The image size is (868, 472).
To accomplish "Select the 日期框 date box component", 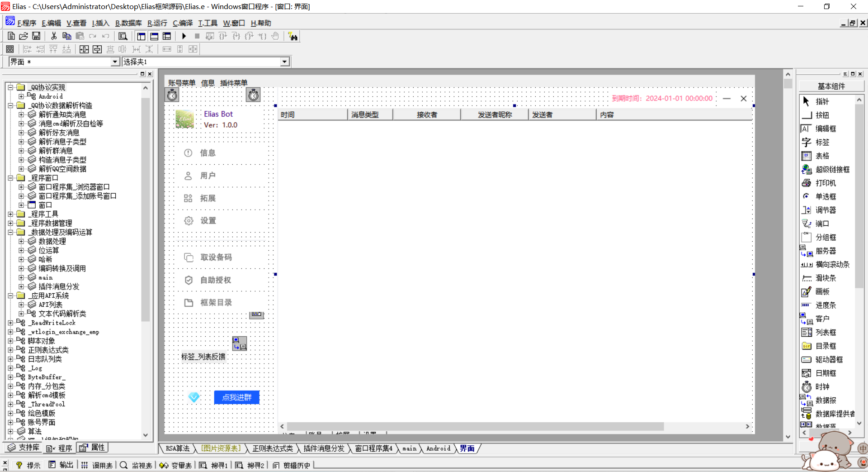I will tap(825, 373).
